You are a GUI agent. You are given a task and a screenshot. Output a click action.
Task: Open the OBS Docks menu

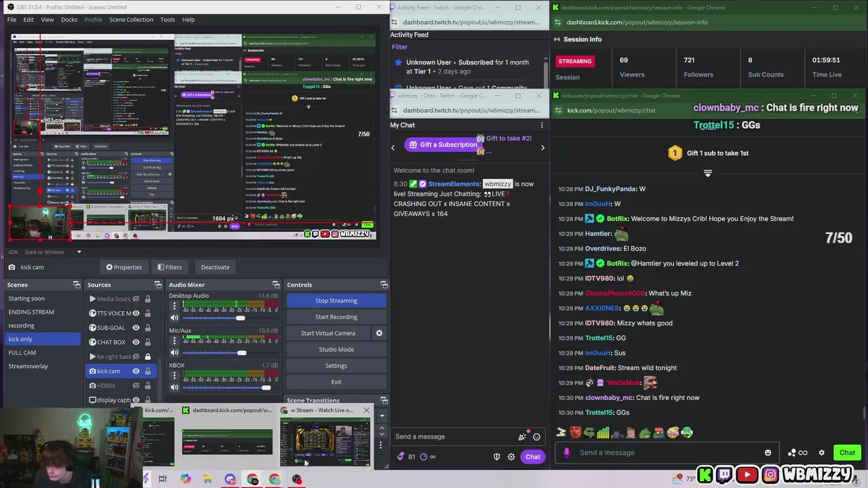(69, 20)
